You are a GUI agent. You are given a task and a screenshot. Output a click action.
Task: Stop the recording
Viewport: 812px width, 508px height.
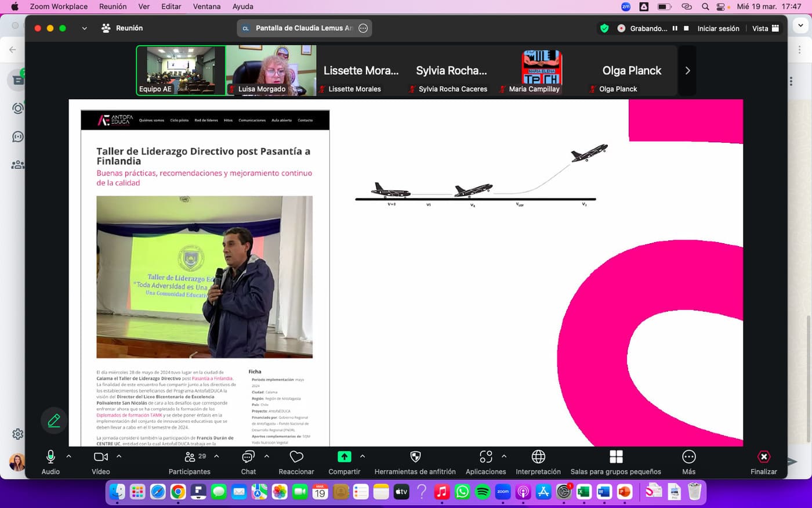click(686, 28)
